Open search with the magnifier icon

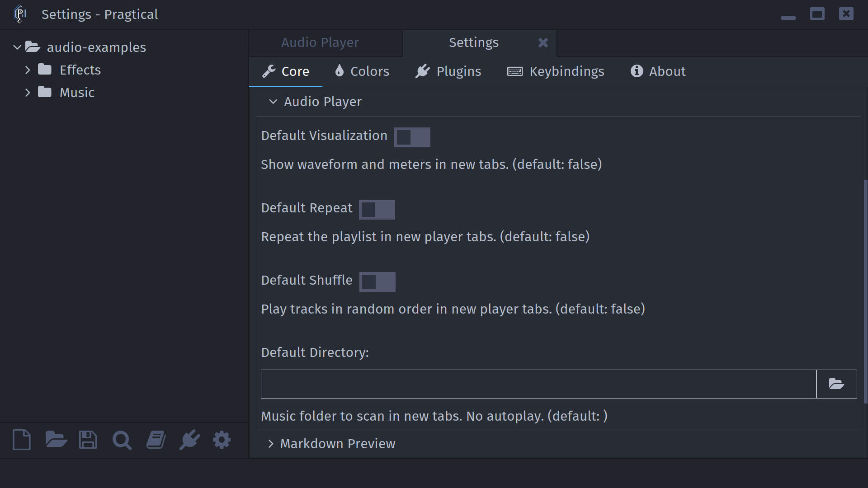point(122,440)
